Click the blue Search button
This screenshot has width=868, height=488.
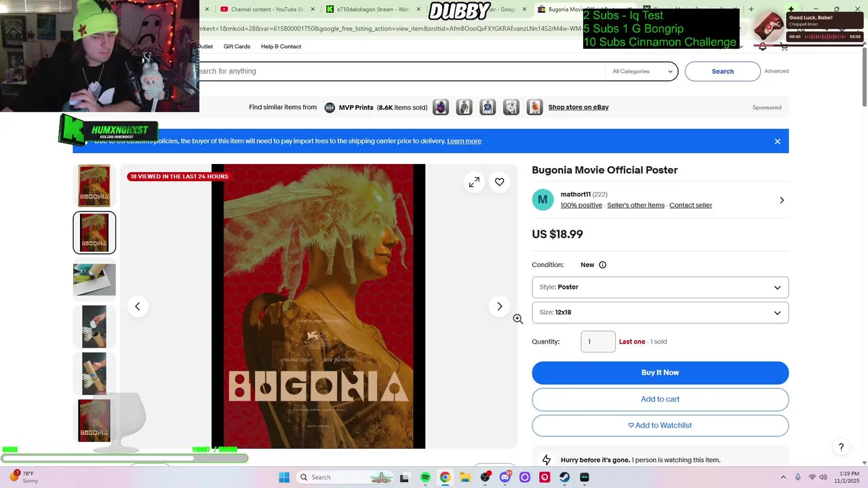tap(722, 71)
